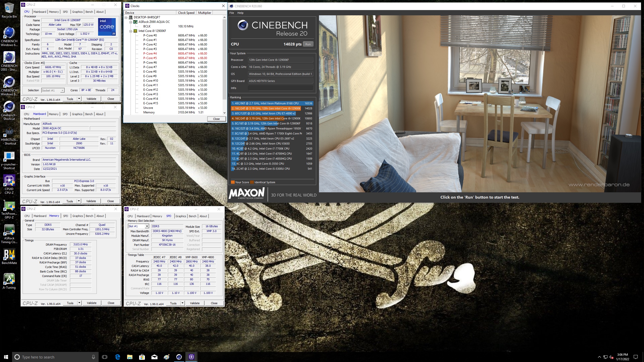Image resolution: width=644 pixels, height=362 pixels.
Task: Show hidden system tray icons
Action: click(599, 357)
